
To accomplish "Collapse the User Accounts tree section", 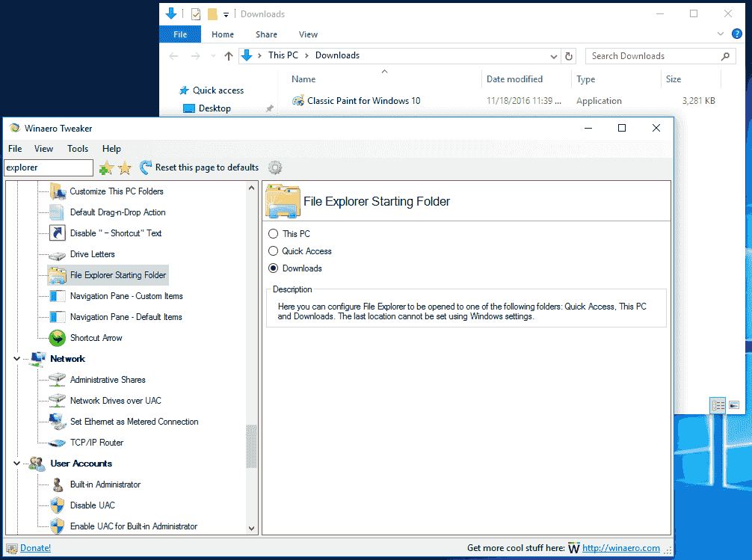I will [x=16, y=463].
